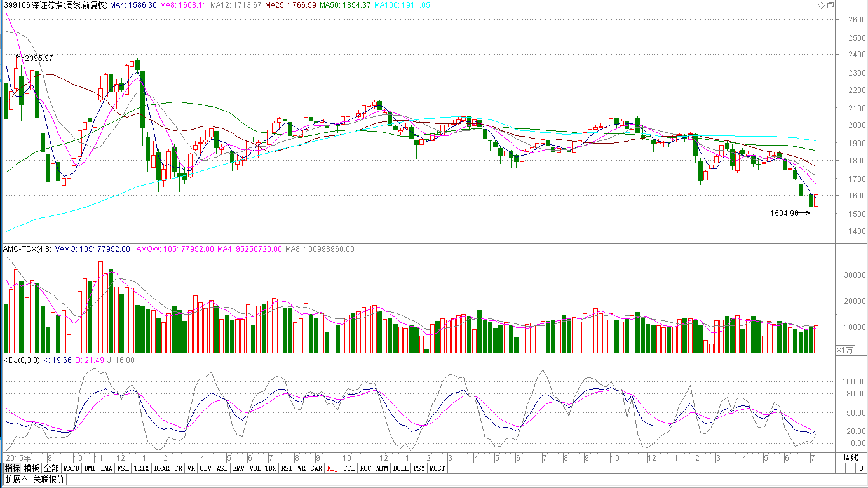Switch indicator to OBV
868x488 pixels.
205,468
